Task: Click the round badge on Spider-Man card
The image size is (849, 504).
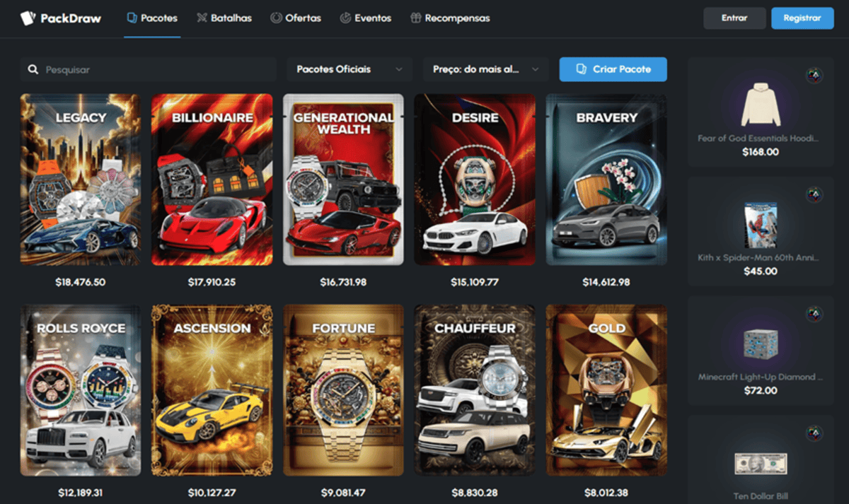Action: click(814, 194)
